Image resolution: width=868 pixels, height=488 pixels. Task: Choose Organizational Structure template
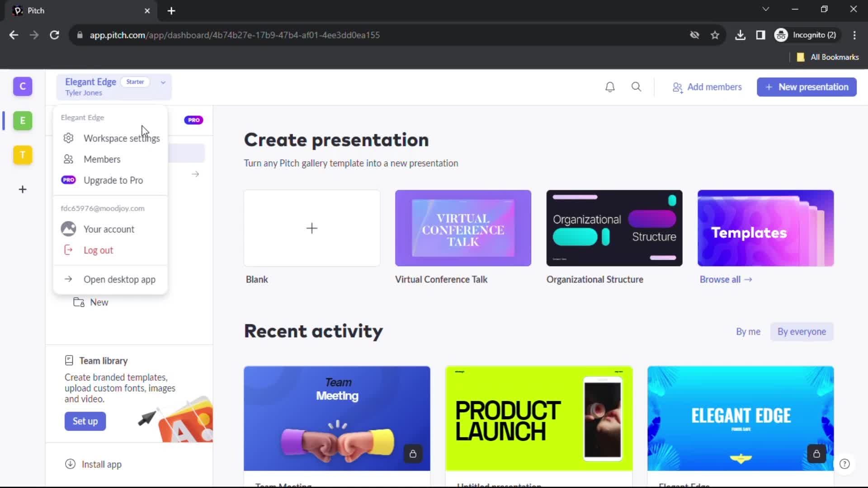(x=614, y=228)
